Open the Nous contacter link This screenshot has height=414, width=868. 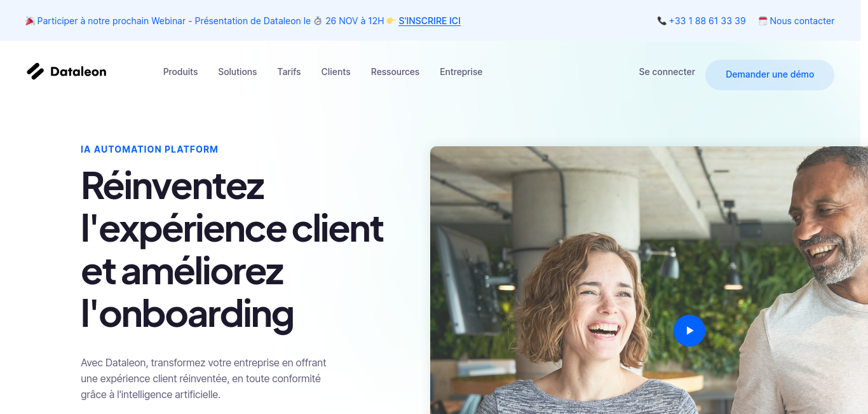click(x=802, y=21)
